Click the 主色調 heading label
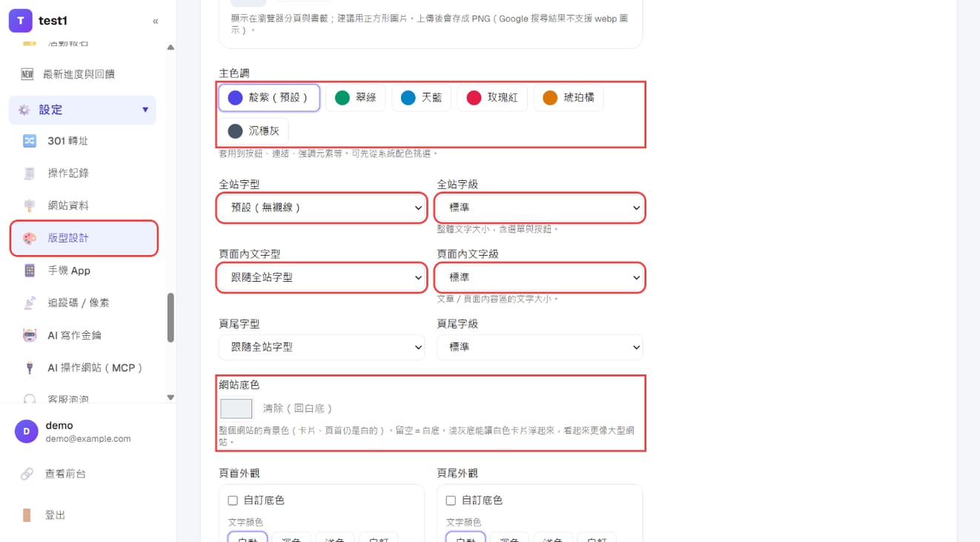Image resolution: width=980 pixels, height=542 pixels. (234, 73)
